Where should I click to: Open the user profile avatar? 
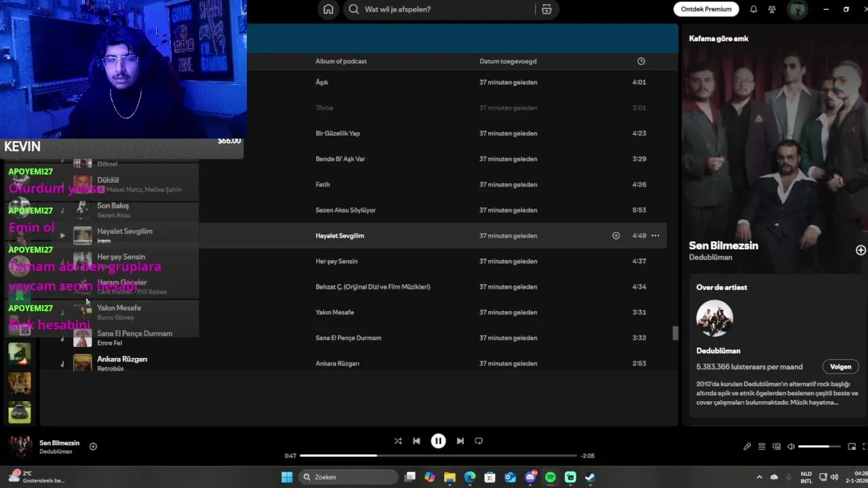point(797,9)
